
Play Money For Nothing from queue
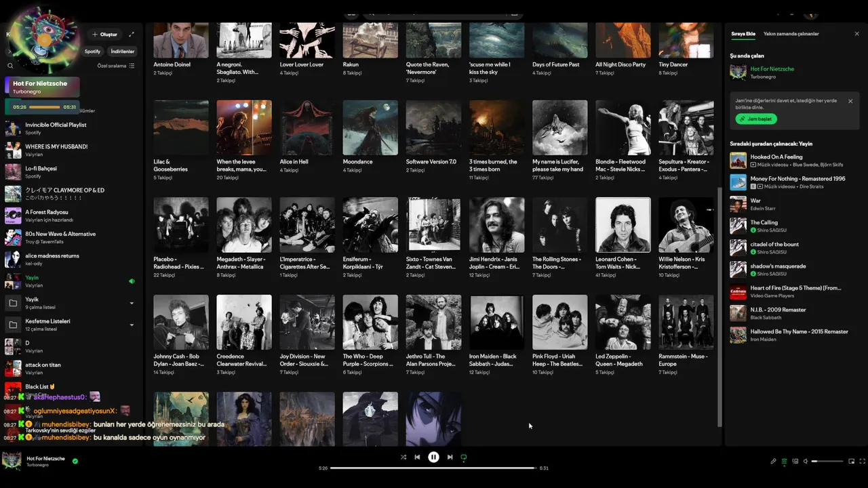click(x=793, y=182)
